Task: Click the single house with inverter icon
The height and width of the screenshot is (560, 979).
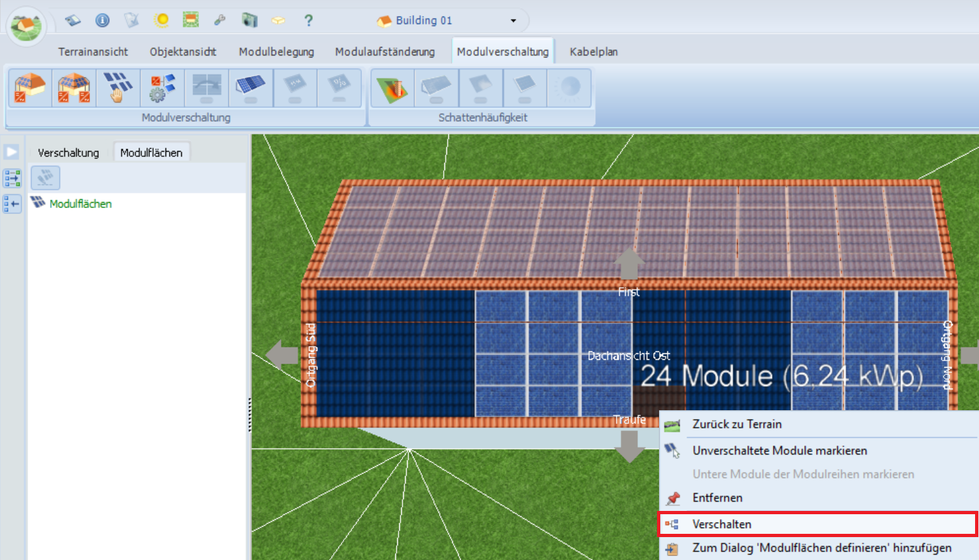Action: pyautogui.click(x=29, y=88)
